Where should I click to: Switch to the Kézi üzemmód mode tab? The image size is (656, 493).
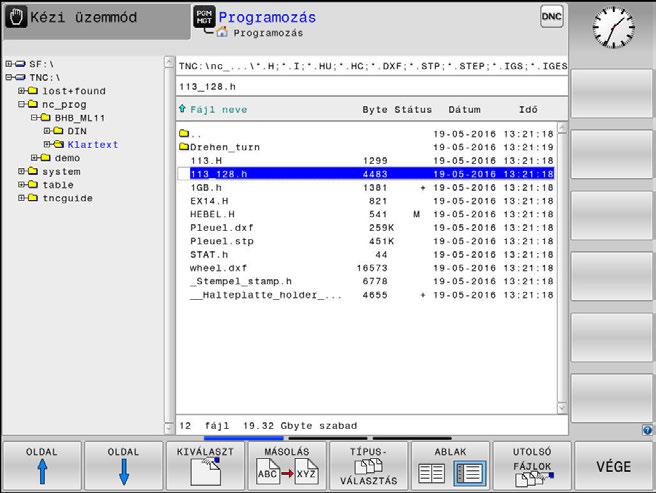tap(97, 21)
